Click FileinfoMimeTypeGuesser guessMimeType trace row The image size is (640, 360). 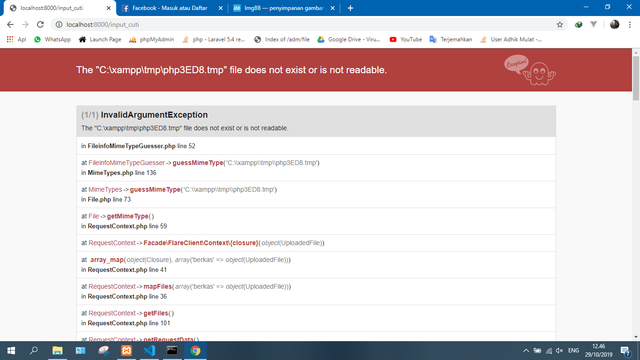tap(316, 168)
